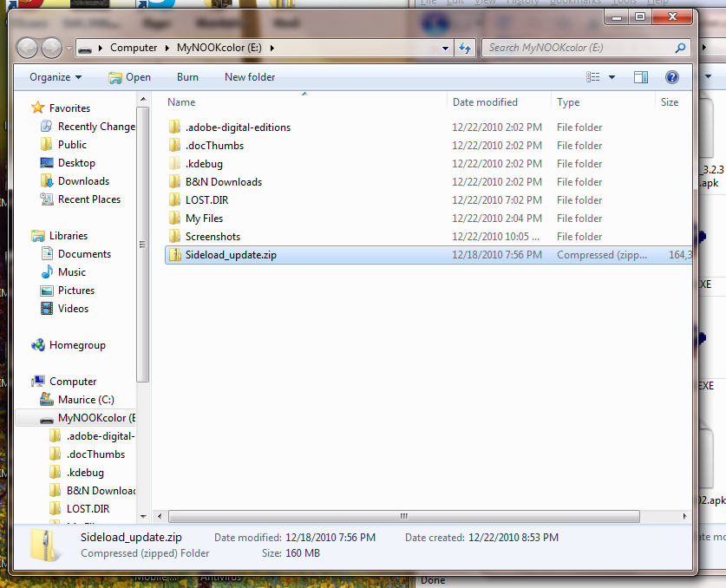The height and width of the screenshot is (588, 726).
Task: Open the Organize menu
Action: pos(56,77)
